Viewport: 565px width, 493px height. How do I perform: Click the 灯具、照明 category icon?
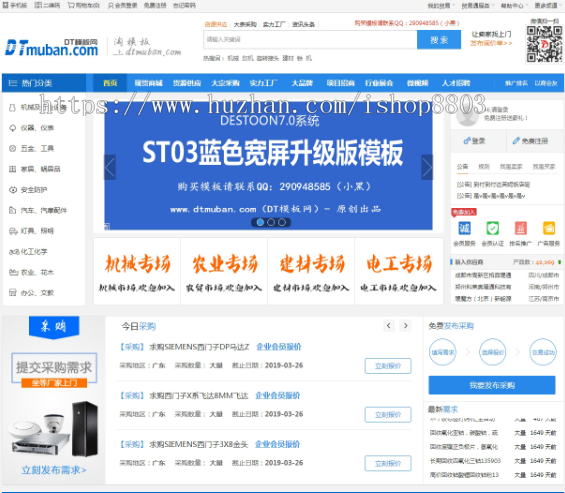click(x=13, y=231)
